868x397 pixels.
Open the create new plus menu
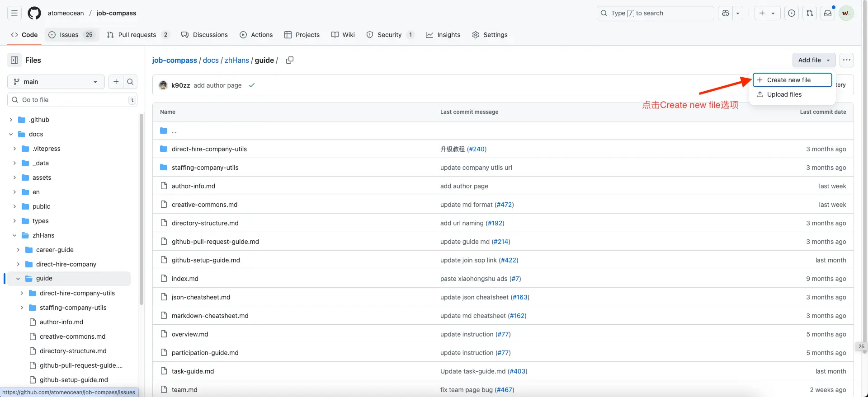(767, 13)
